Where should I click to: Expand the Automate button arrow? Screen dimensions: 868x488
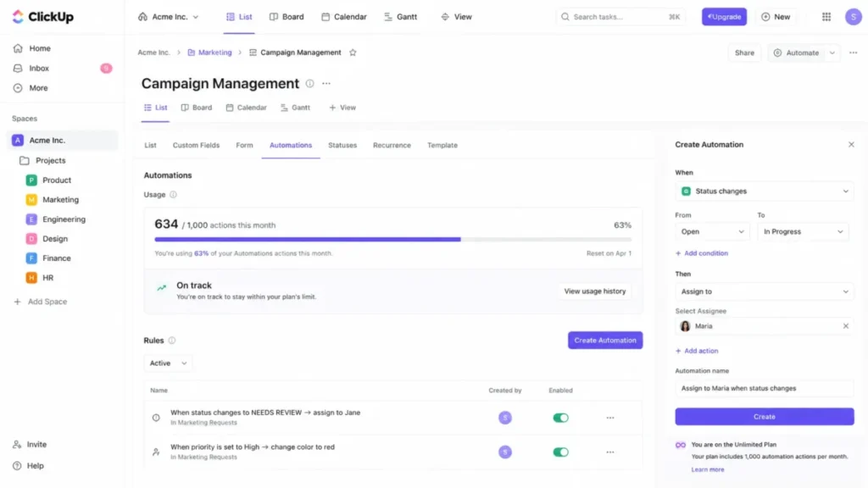832,53
